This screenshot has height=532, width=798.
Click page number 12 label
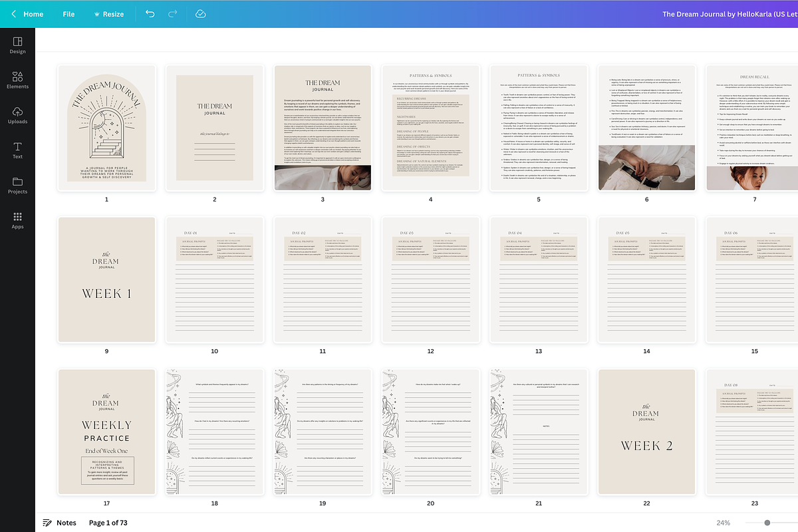click(431, 351)
